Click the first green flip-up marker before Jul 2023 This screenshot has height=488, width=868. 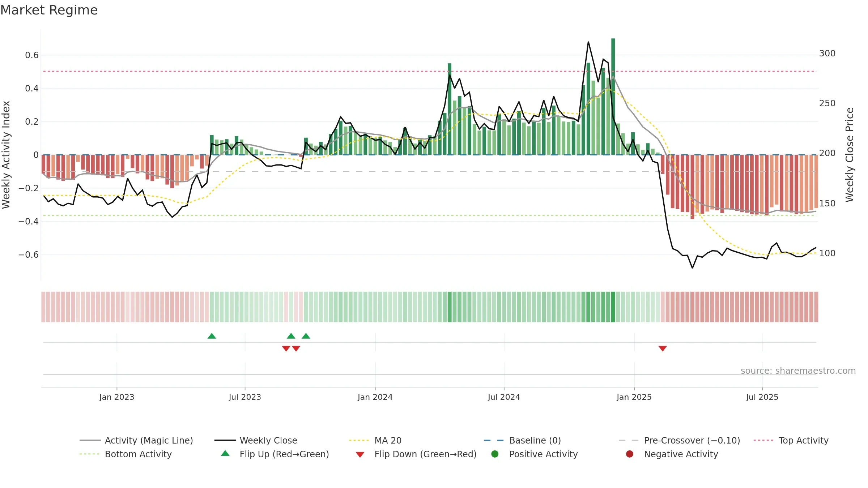click(x=212, y=336)
